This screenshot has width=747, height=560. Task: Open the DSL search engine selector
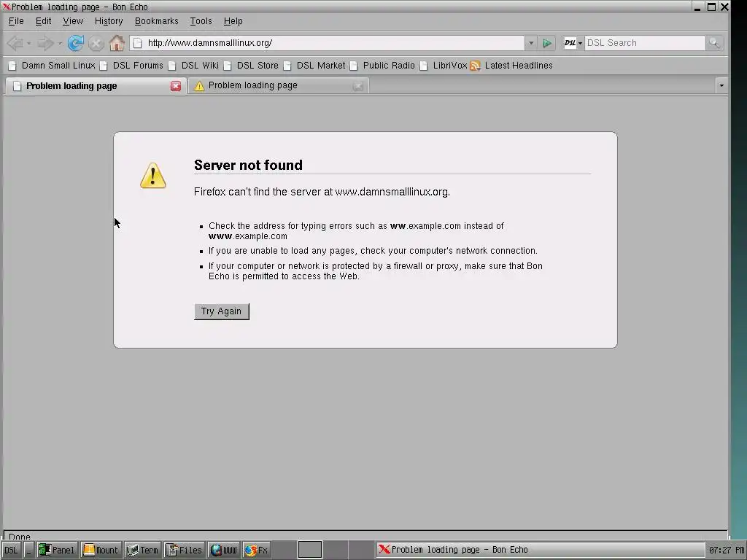click(573, 43)
